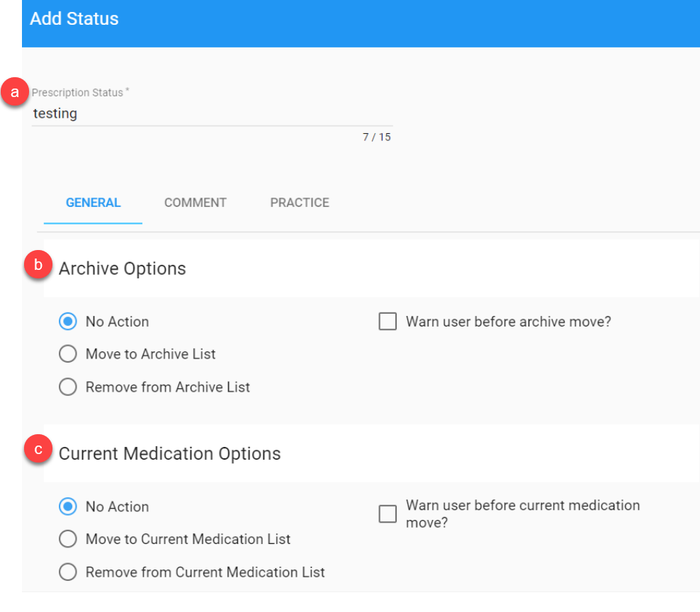700x612 pixels.
Task: Click the Archive Options section header
Action: [123, 268]
